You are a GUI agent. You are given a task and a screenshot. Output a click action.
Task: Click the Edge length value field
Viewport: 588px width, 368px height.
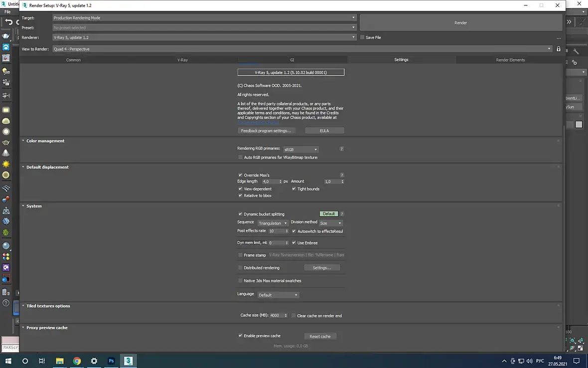[270, 182]
